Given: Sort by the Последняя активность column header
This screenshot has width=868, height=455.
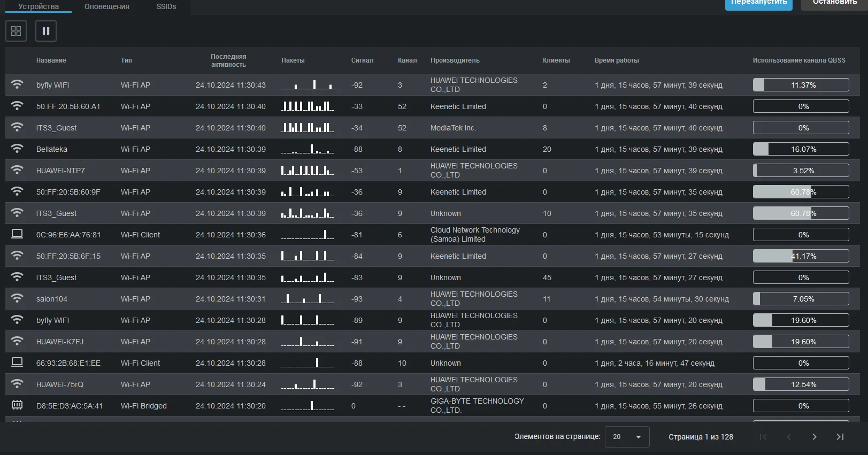Looking at the screenshot, I should tap(228, 60).
